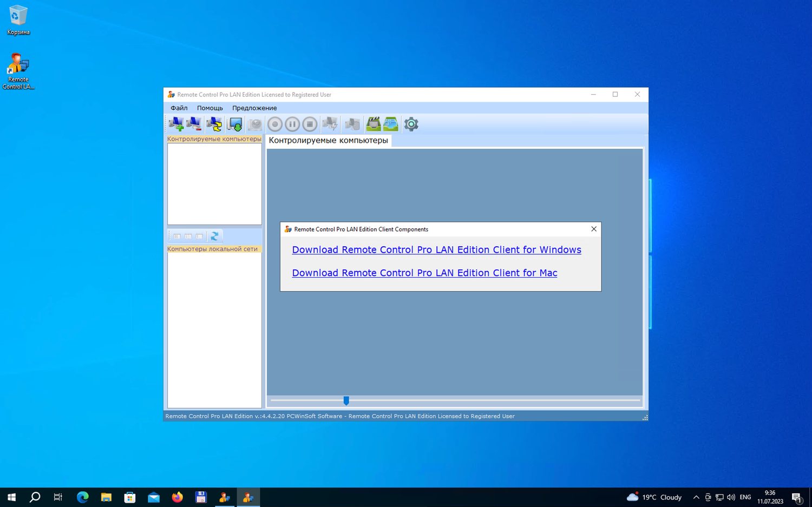
Task: Open settings via the gear icon
Action: coord(411,124)
